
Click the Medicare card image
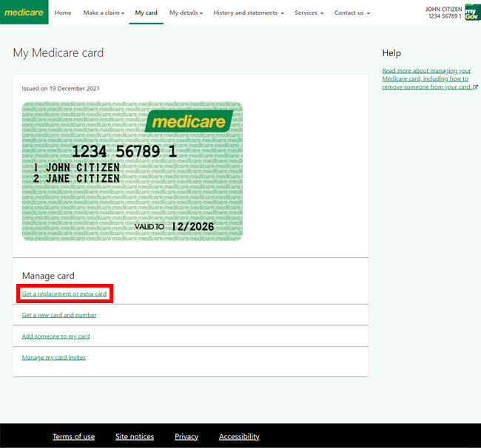click(x=132, y=171)
